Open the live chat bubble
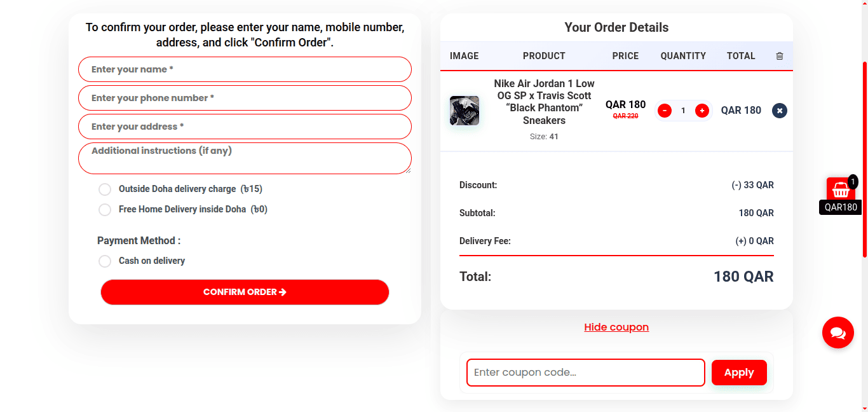Screen dimensions: 868x412 tap(837, 333)
